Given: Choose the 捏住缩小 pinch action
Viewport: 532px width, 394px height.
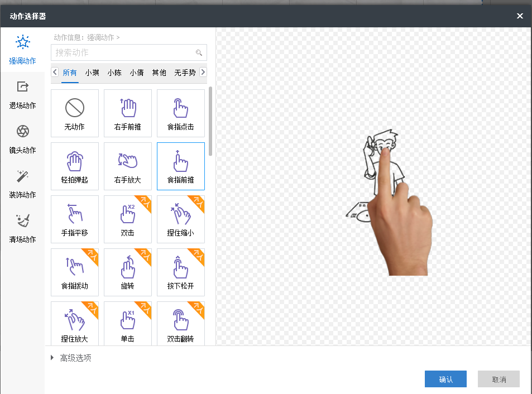Looking at the screenshot, I should click(x=180, y=219).
